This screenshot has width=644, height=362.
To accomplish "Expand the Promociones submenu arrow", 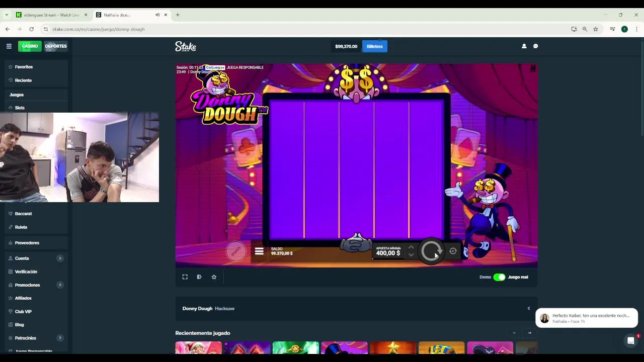I will (x=60, y=285).
